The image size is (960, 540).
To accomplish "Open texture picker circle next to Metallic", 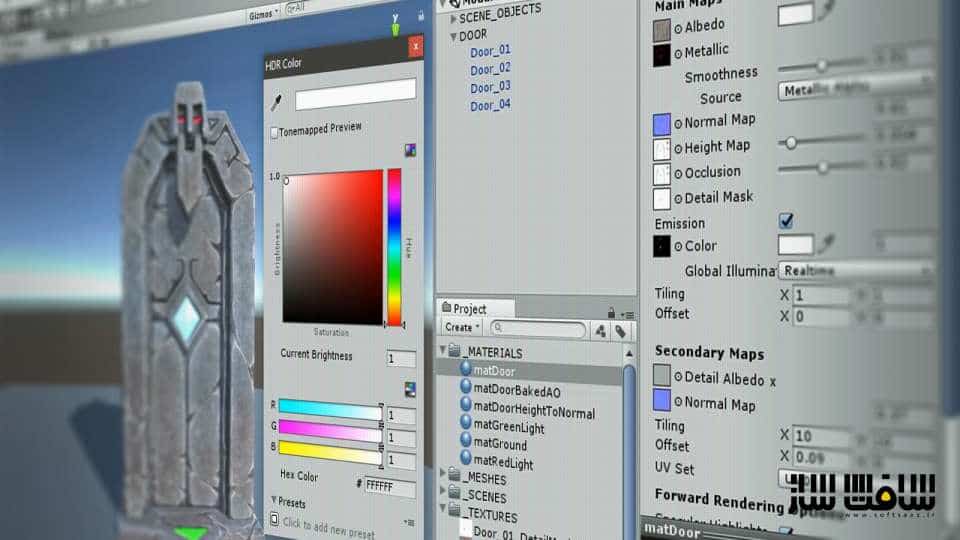I will [x=678, y=54].
